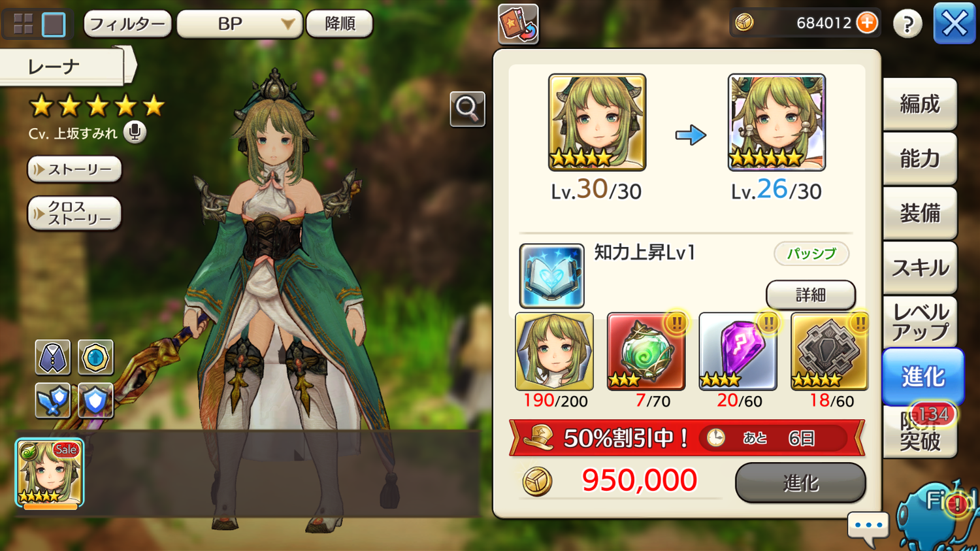The height and width of the screenshot is (551, 980).
Task: Select the grey emblem evolution material
Action: [830, 351]
